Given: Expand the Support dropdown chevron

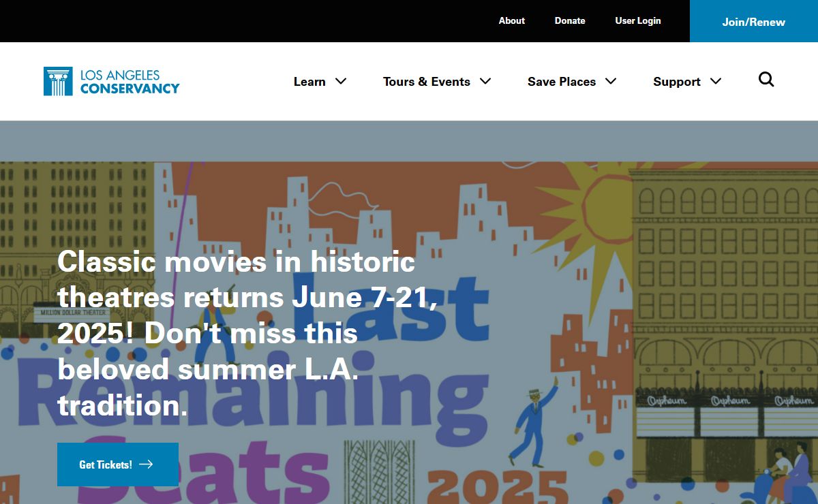Looking at the screenshot, I should (x=716, y=81).
